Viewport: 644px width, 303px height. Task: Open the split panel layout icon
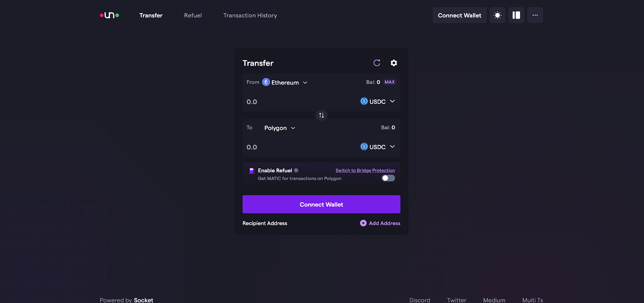pyautogui.click(x=516, y=15)
